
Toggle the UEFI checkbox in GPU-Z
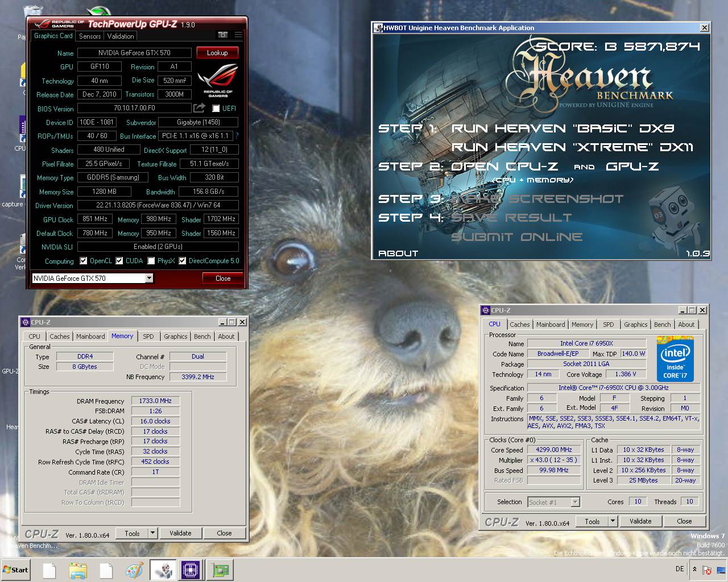pos(216,108)
